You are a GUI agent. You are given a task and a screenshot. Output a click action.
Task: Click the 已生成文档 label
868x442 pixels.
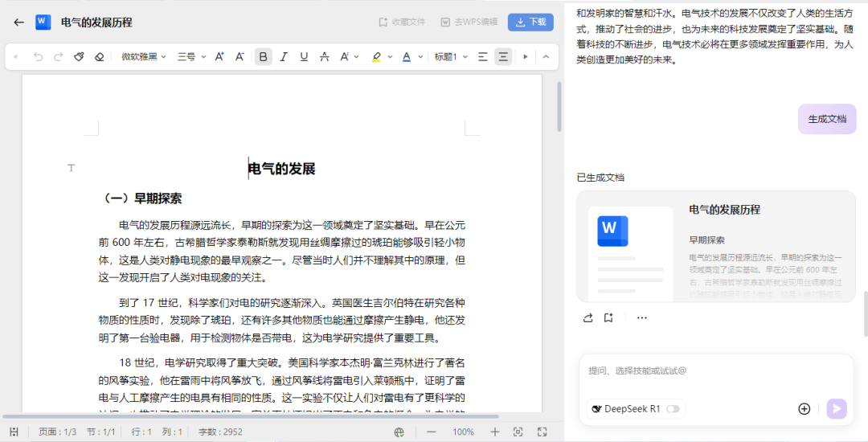[x=600, y=178]
